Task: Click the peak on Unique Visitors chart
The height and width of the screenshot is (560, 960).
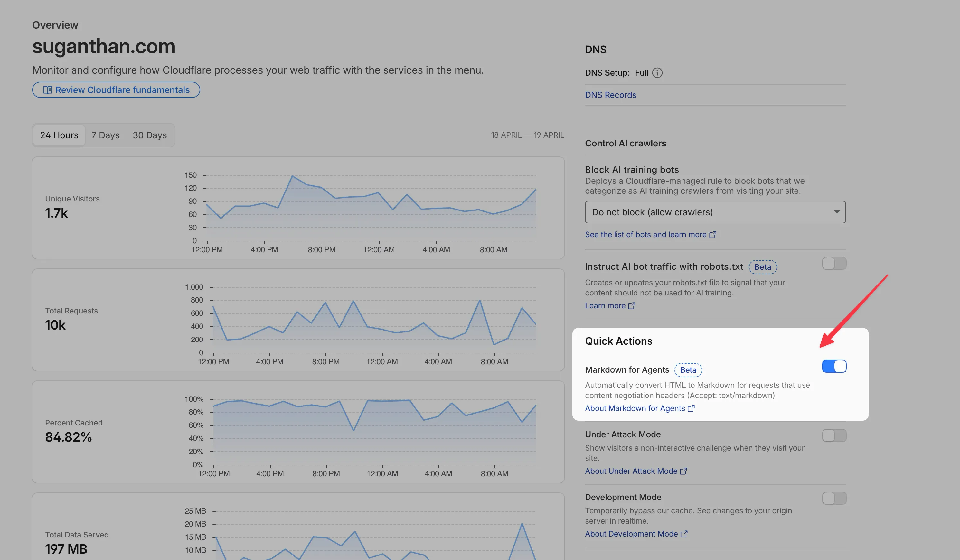Action: pyautogui.click(x=292, y=176)
